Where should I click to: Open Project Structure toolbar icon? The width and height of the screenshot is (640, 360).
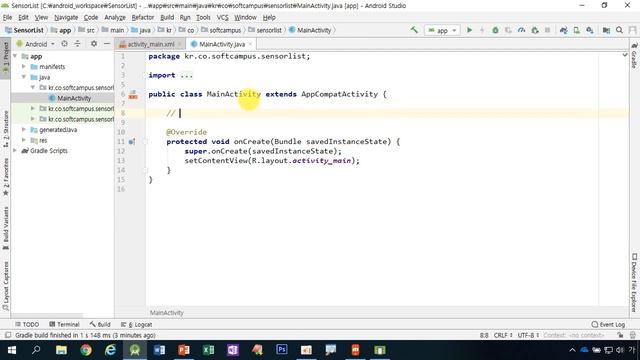607,30
